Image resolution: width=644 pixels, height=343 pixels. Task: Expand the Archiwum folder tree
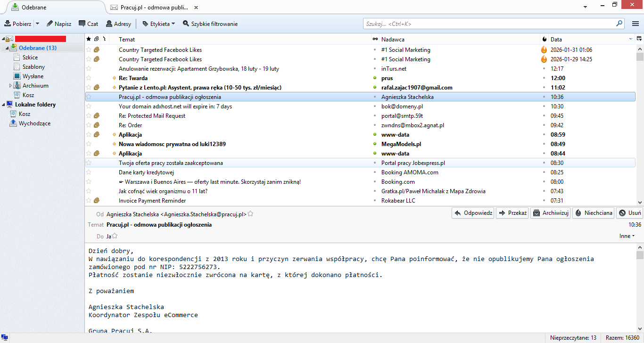(x=11, y=86)
